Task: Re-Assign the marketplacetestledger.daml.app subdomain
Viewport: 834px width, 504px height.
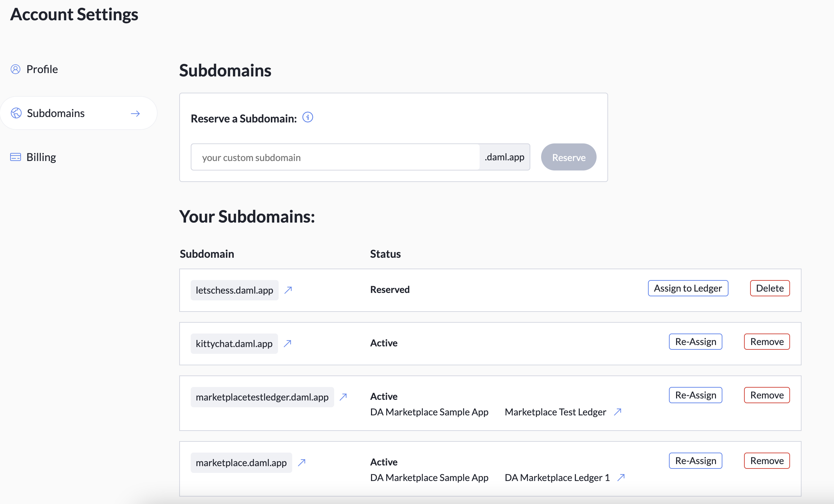Action: coord(695,395)
